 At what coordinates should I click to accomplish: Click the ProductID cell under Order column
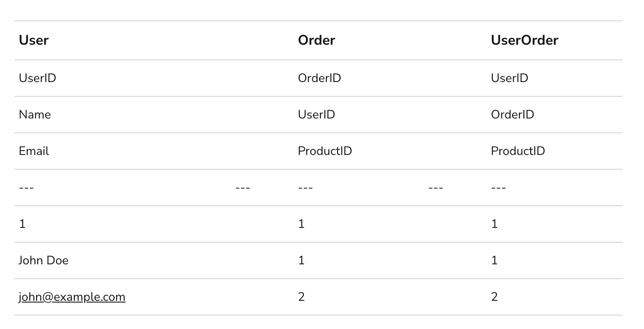click(325, 151)
